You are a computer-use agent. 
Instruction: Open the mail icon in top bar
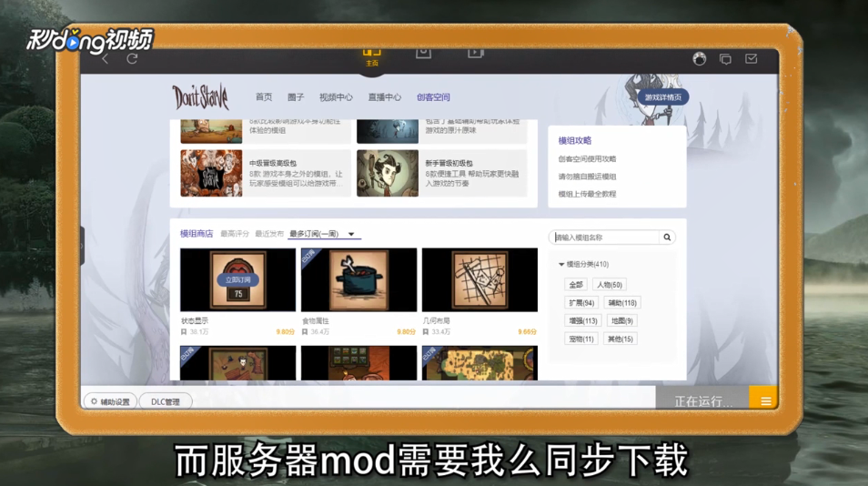(752, 58)
